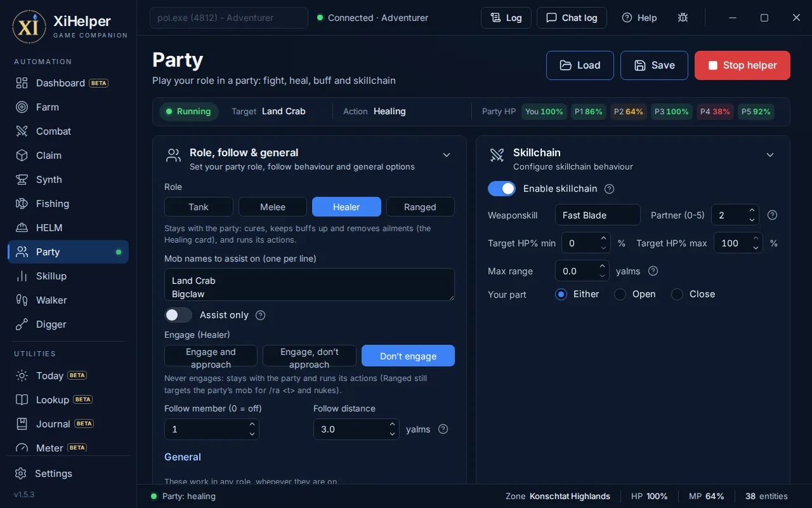Screen dimensions: 812x508
Task: Click the HELM helmet icon
Action: 22,228
